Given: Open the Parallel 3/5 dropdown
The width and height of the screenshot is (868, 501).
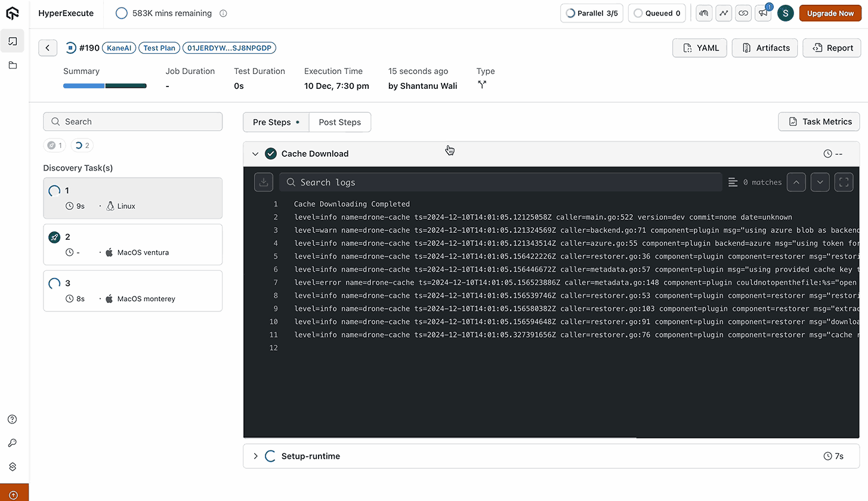Looking at the screenshot, I should pos(591,13).
